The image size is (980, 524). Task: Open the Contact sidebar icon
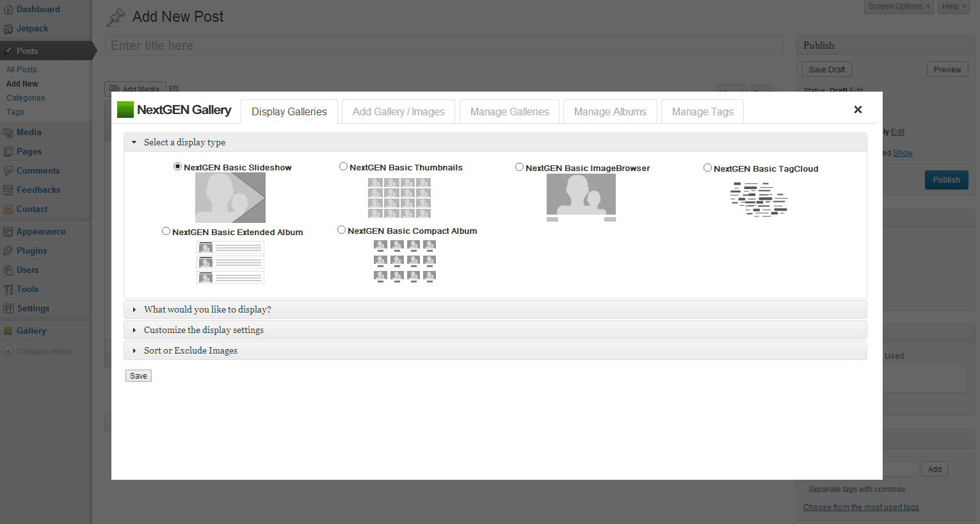[8, 209]
